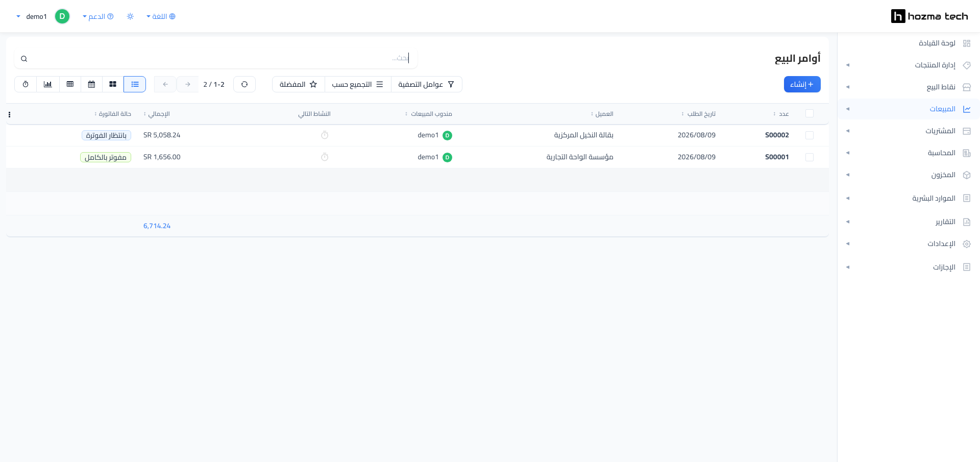This screenshot has width=980, height=462.
Task: Click customer بقالة النخيل المركزية
Action: [x=583, y=135]
